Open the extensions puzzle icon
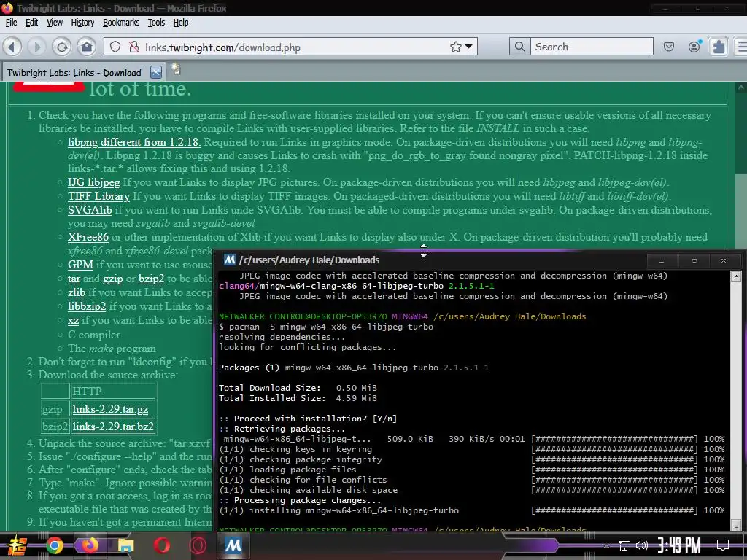The image size is (747, 560). (719, 47)
